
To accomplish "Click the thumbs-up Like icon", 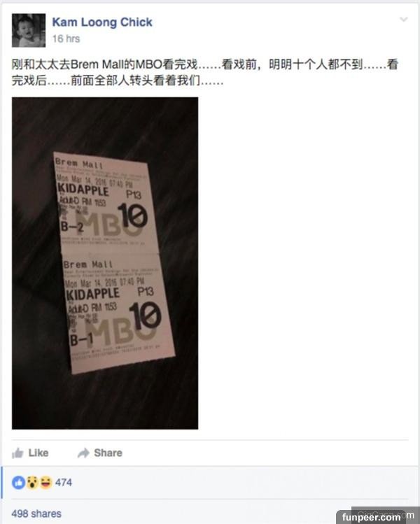I will coord(17,453).
